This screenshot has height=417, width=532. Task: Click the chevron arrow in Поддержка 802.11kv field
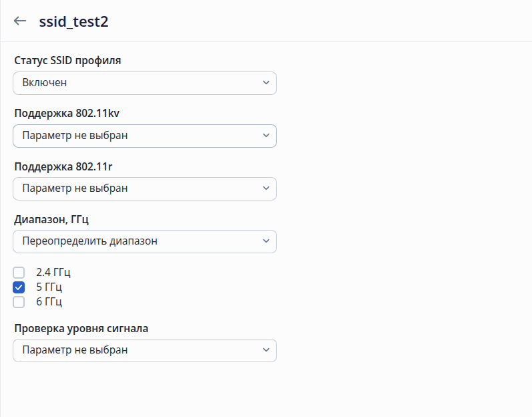pyautogui.click(x=266, y=136)
